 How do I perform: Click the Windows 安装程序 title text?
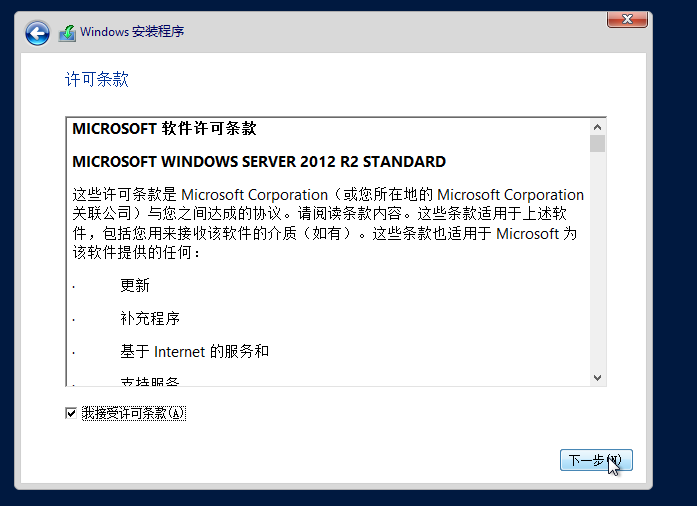point(132,32)
